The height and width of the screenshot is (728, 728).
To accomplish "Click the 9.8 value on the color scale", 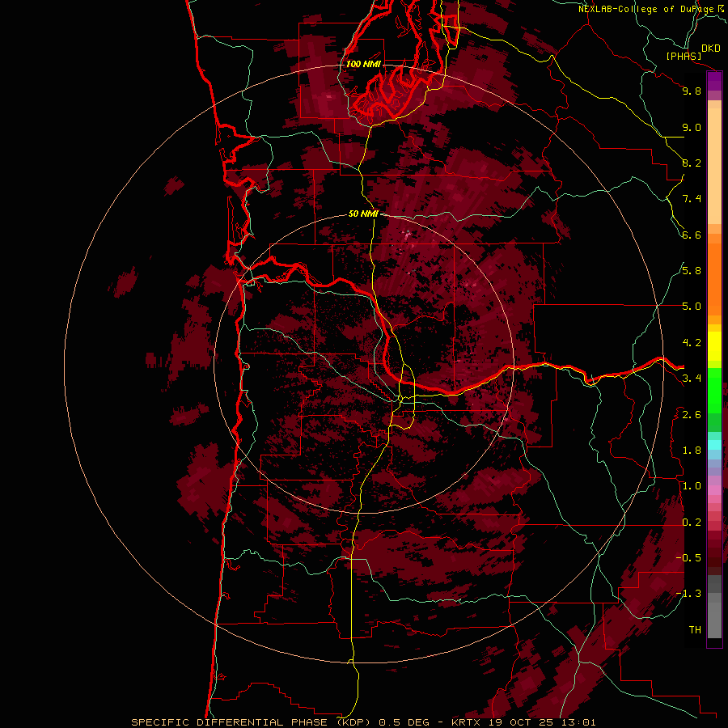I will click(x=692, y=91).
